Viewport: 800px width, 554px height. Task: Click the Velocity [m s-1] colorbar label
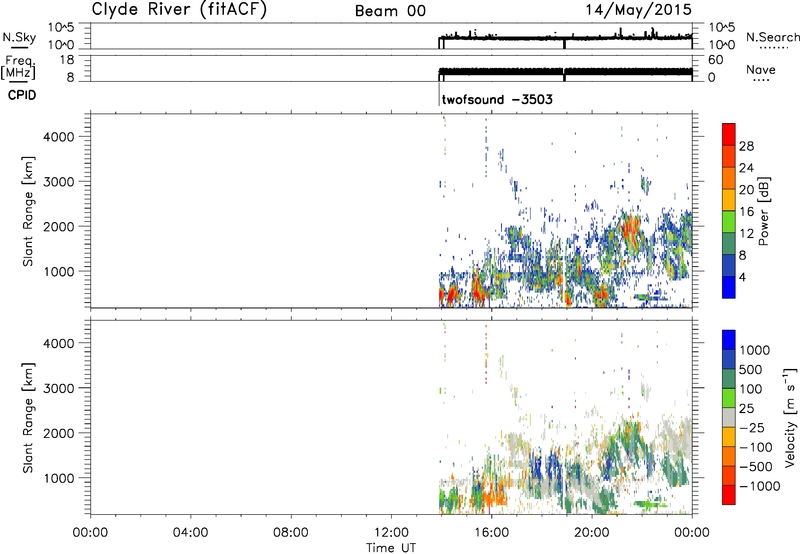tap(790, 418)
